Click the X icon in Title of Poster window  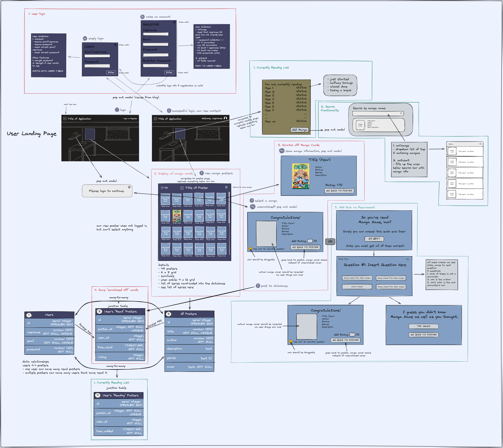click(x=226, y=187)
